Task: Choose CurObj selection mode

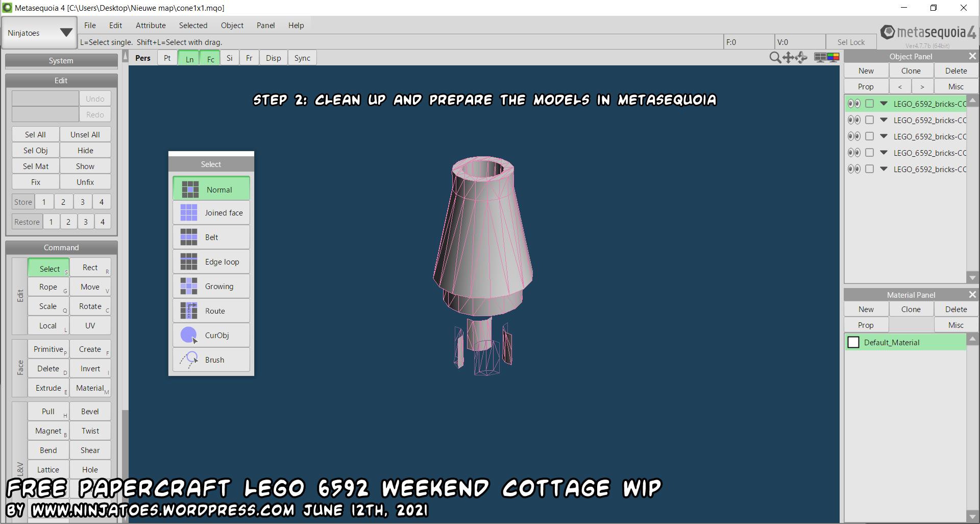Action: tap(211, 336)
